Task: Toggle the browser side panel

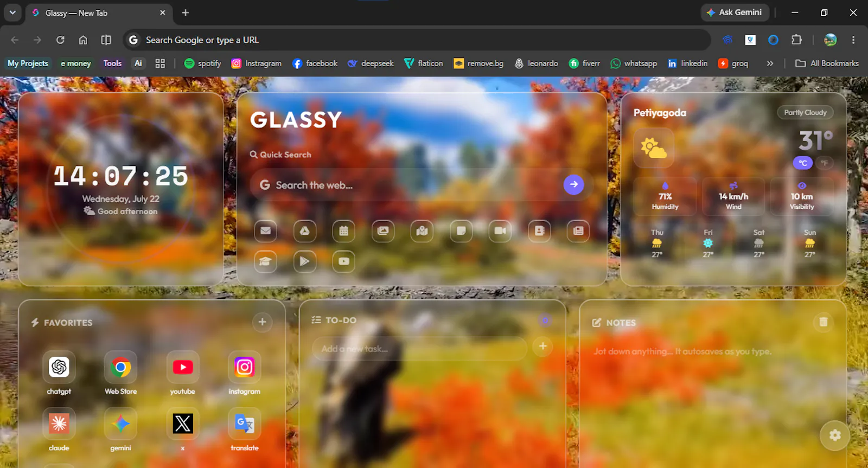Action: 106,40
